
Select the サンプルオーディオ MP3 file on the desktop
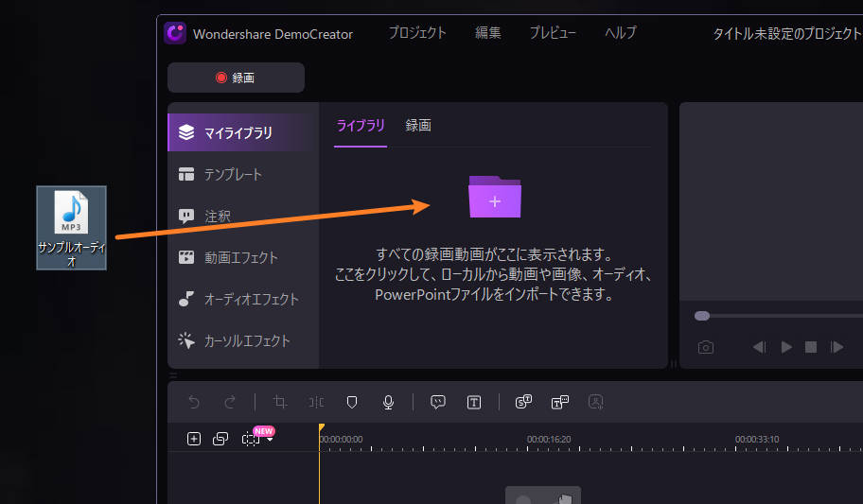coord(72,228)
